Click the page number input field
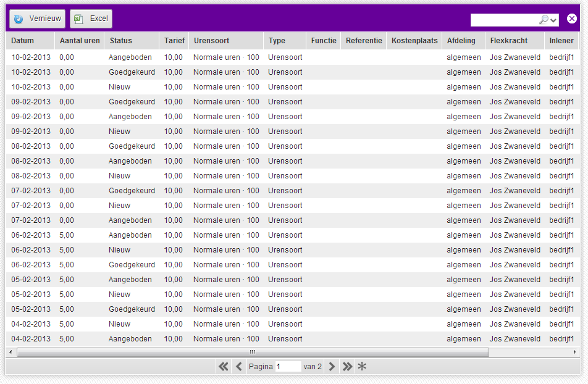Screen dimensions: 588x384 288,366
